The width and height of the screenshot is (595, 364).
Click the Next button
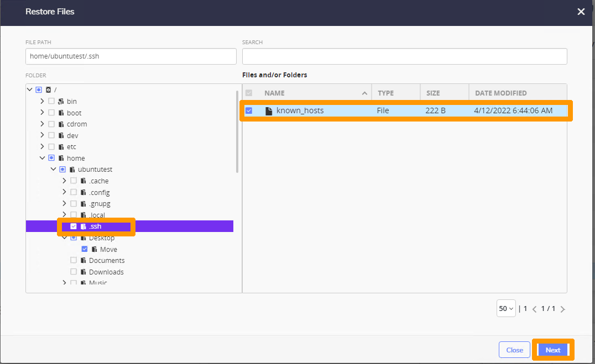tap(553, 350)
